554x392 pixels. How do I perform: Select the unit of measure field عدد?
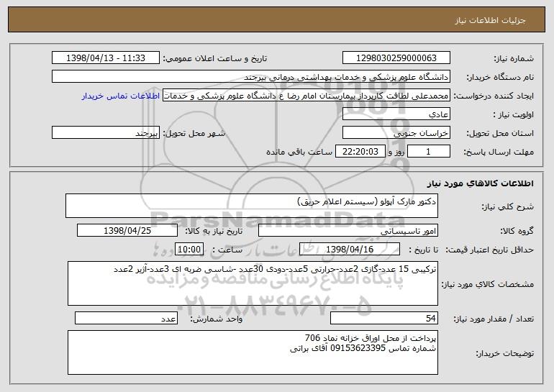click(x=126, y=318)
